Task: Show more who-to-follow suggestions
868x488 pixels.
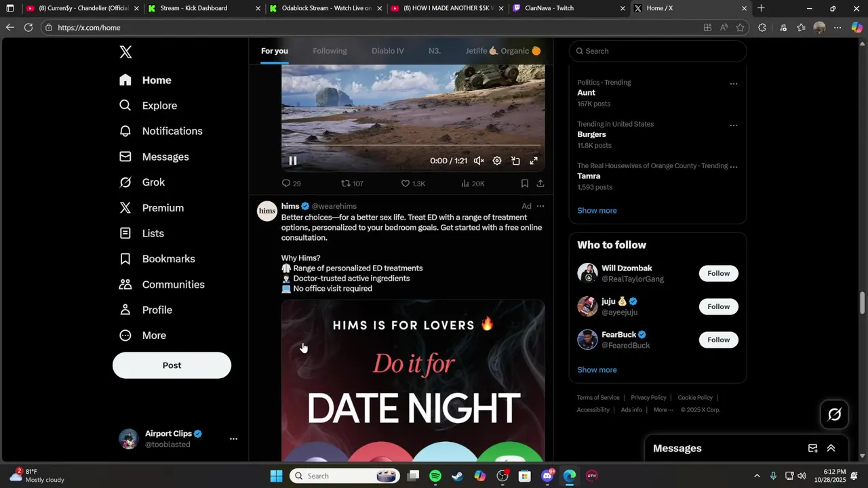Action: click(597, 370)
